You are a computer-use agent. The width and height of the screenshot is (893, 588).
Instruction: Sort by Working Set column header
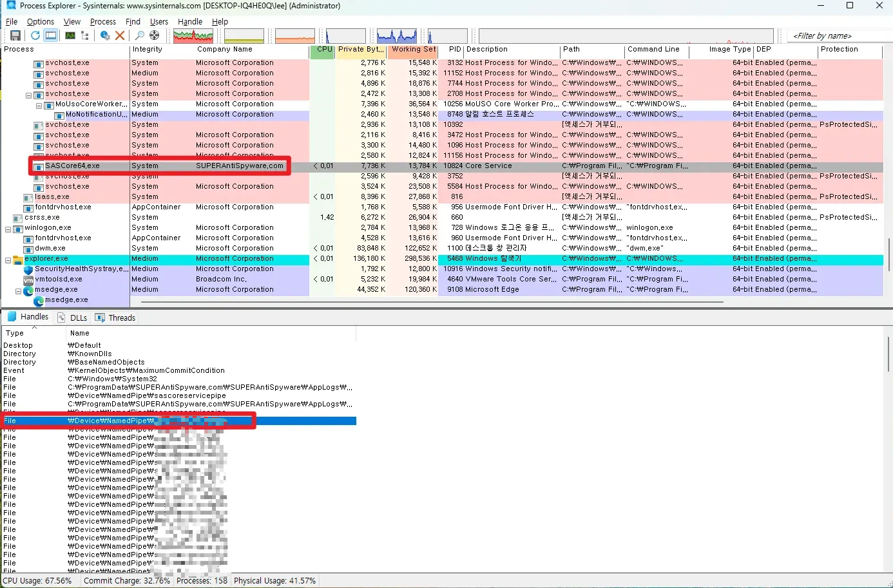(x=413, y=50)
